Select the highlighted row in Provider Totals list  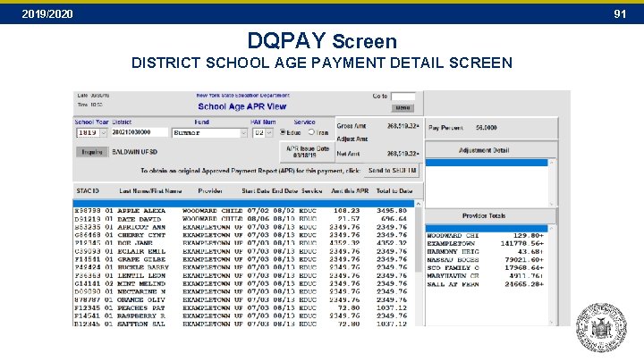click(487, 228)
